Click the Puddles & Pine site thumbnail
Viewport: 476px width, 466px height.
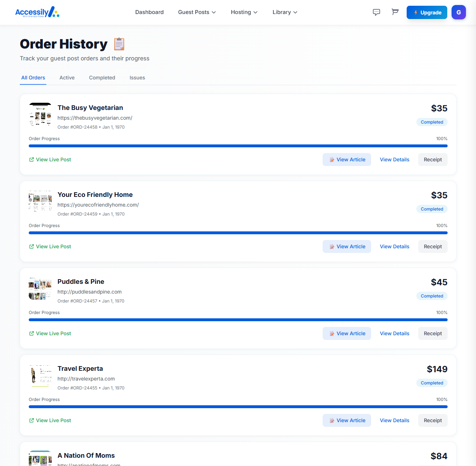pos(40,288)
